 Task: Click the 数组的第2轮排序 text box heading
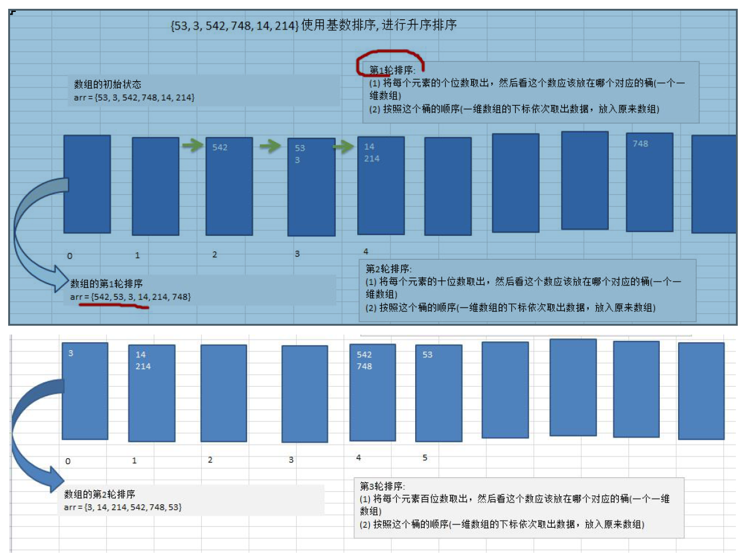tap(100, 494)
